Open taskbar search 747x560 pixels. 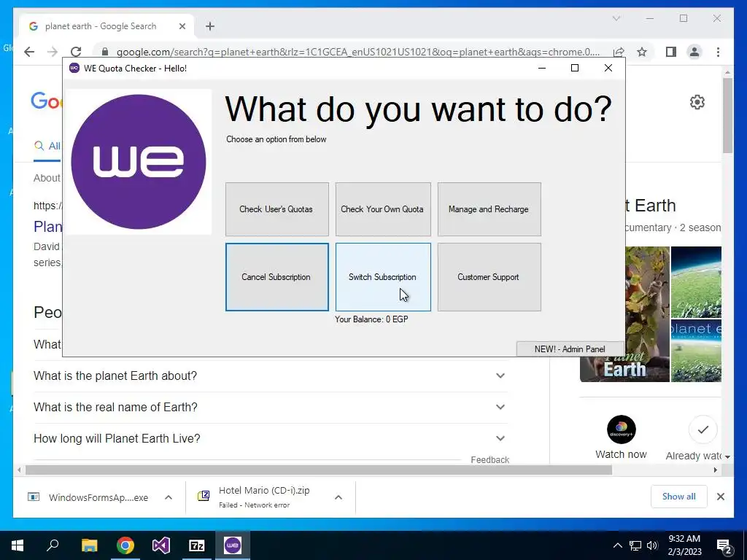coord(53,545)
